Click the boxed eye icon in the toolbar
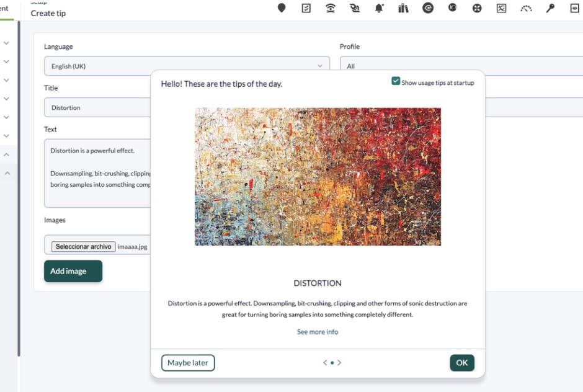This screenshot has width=583, height=392. point(574,8)
